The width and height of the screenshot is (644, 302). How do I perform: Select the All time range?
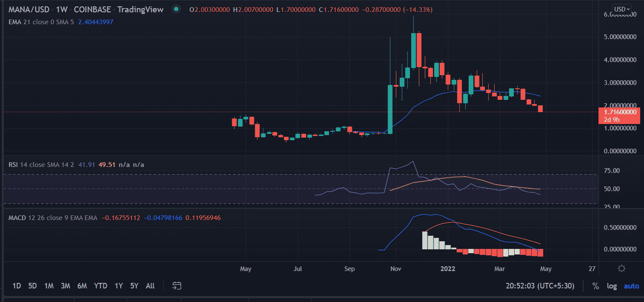[150, 286]
